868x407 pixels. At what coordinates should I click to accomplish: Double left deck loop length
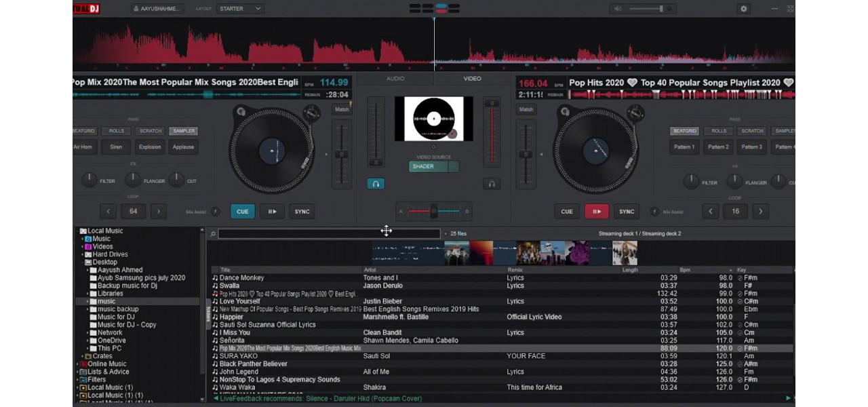point(159,212)
